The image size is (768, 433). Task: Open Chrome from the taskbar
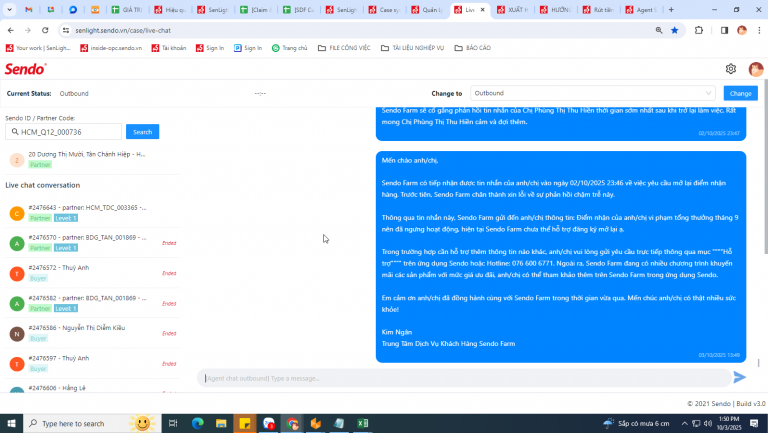(x=292, y=423)
